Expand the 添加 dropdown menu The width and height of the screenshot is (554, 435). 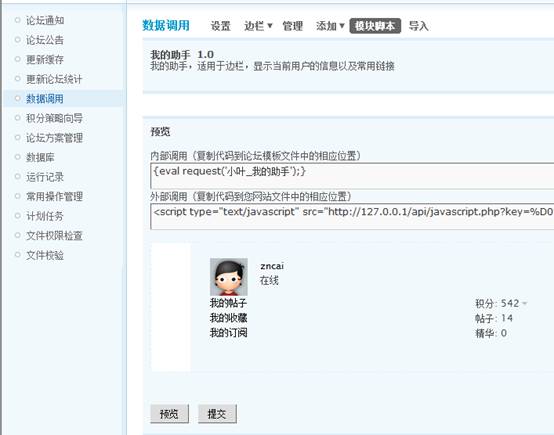coord(330,26)
